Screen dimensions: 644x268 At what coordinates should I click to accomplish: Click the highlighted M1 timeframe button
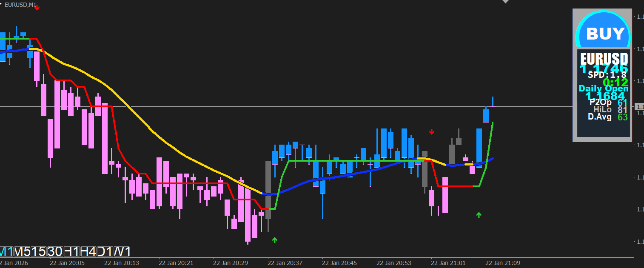(x=7, y=251)
